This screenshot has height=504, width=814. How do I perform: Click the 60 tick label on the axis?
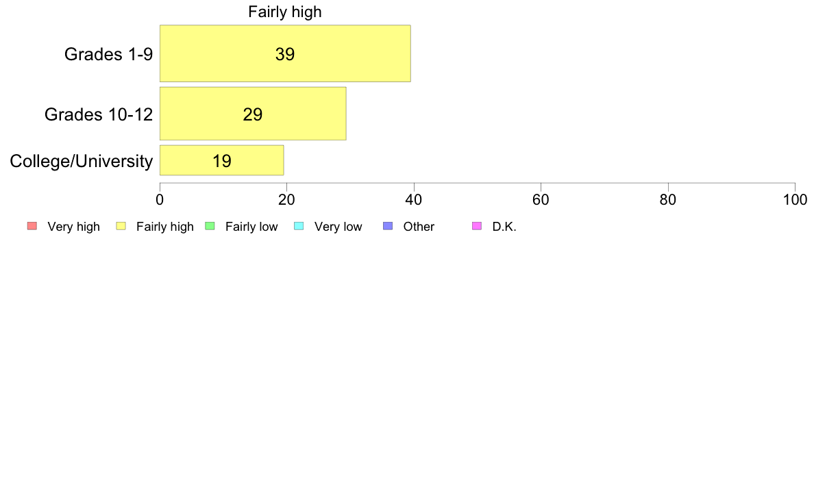pyautogui.click(x=541, y=200)
